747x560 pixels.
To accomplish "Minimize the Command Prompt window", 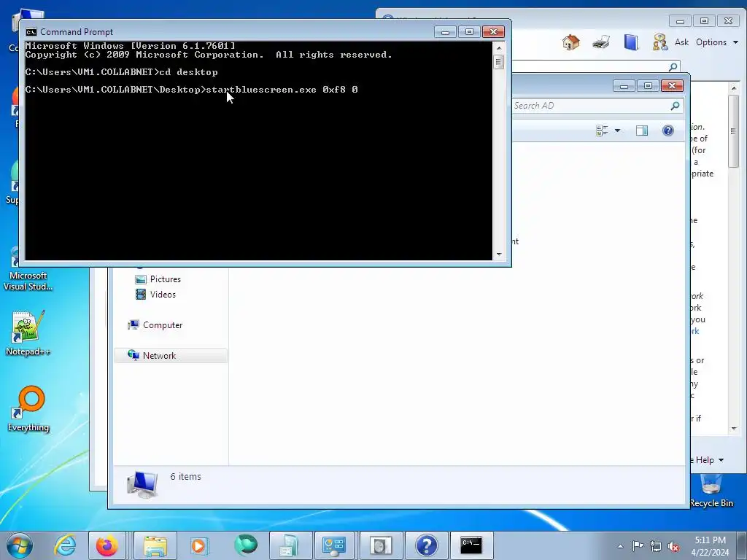I will (446, 32).
